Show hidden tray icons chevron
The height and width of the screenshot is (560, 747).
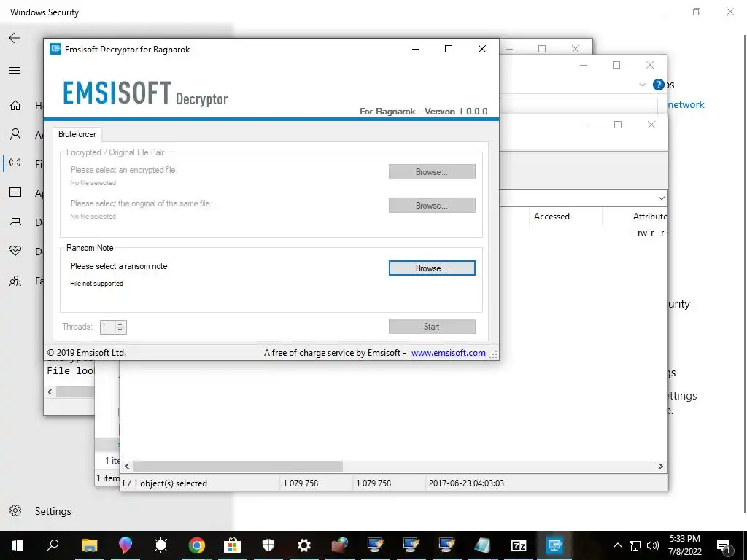point(617,545)
